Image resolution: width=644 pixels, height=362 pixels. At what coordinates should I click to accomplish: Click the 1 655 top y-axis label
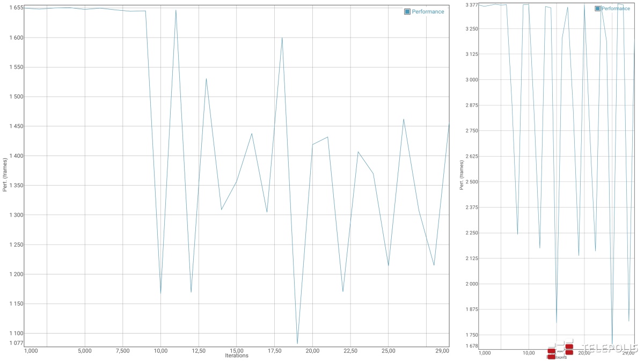pos(16,8)
